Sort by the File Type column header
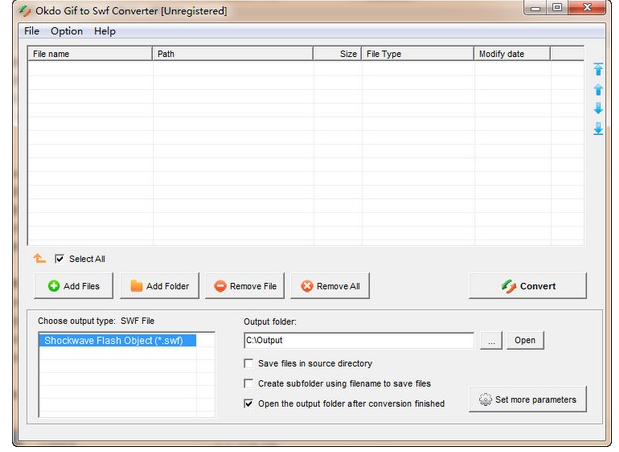 [x=418, y=54]
